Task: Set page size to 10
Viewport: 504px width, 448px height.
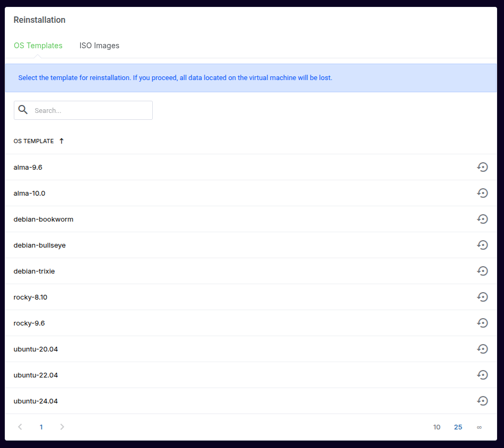Action: 437,427
